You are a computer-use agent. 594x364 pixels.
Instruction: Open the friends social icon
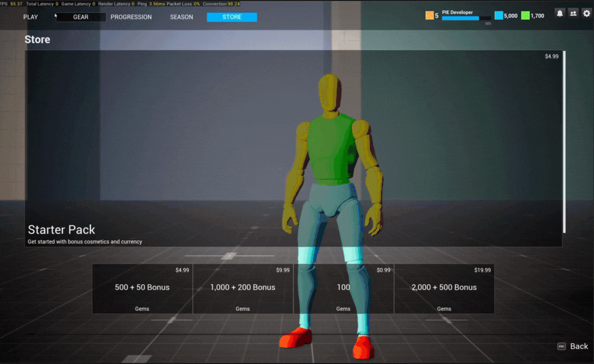coord(573,13)
